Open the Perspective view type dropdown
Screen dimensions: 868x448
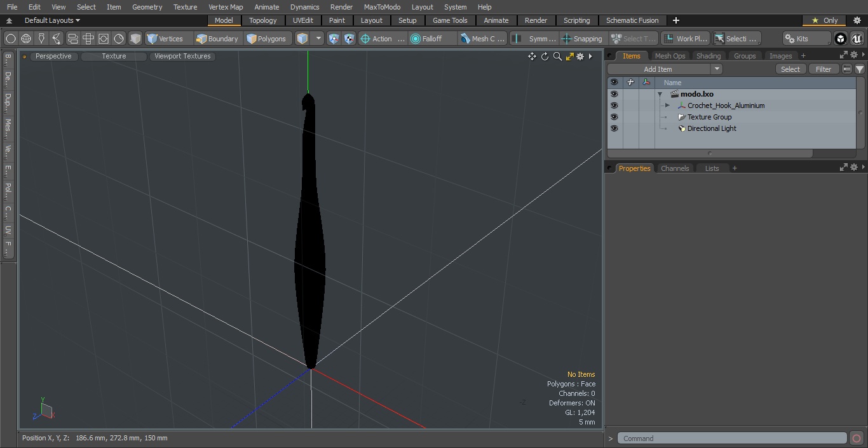(53, 56)
